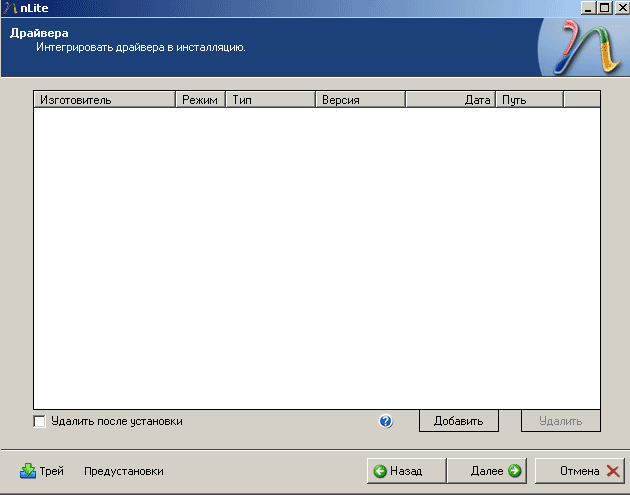Click the nLite logo in title bar
The height and width of the screenshot is (495, 630).
tap(10, 8)
